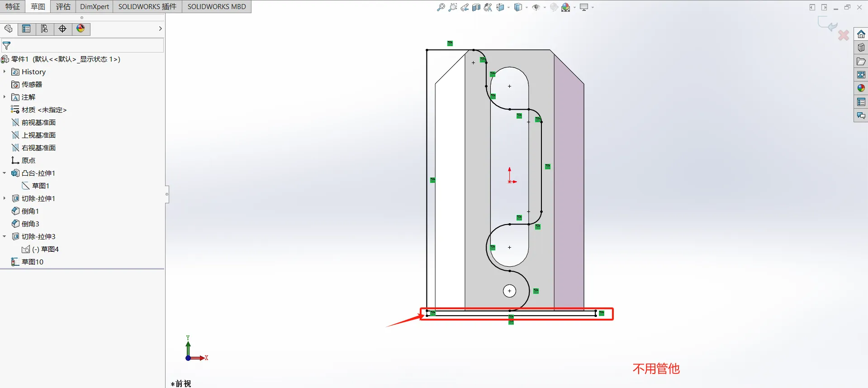The image size is (868, 388).
Task: Open the 特征 ribbon tab
Action: 13,6
